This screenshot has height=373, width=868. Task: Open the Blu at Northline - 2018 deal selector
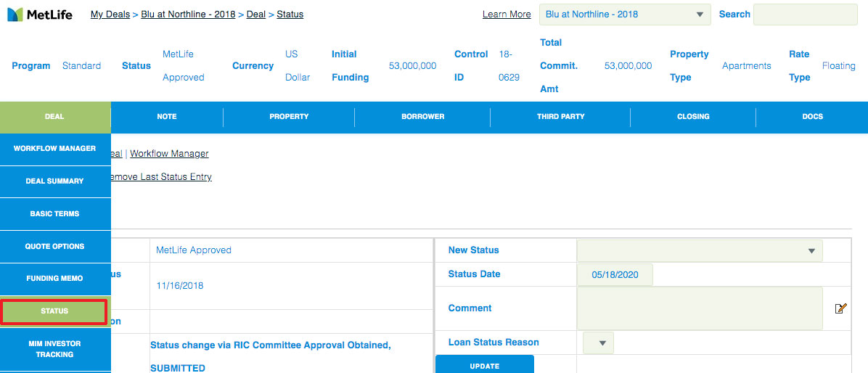click(625, 15)
